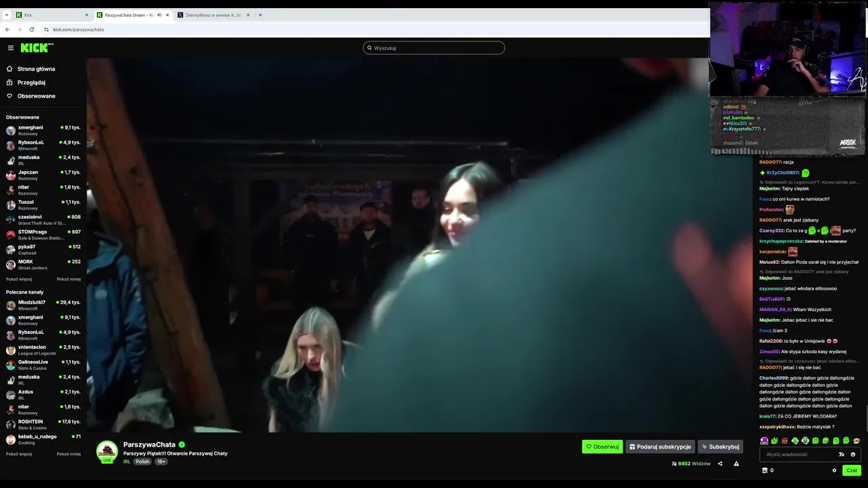
Task: Click the share icon near viewer count
Action: (720, 464)
